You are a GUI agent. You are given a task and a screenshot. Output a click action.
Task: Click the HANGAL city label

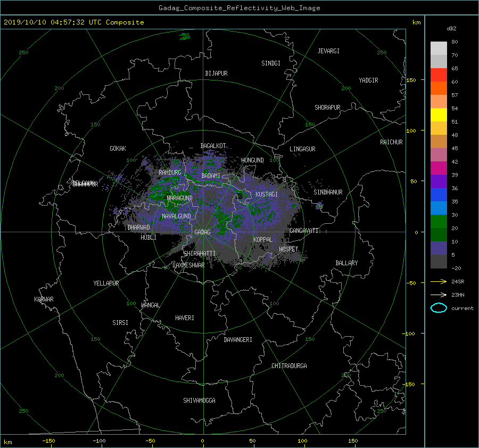pyautogui.click(x=150, y=305)
